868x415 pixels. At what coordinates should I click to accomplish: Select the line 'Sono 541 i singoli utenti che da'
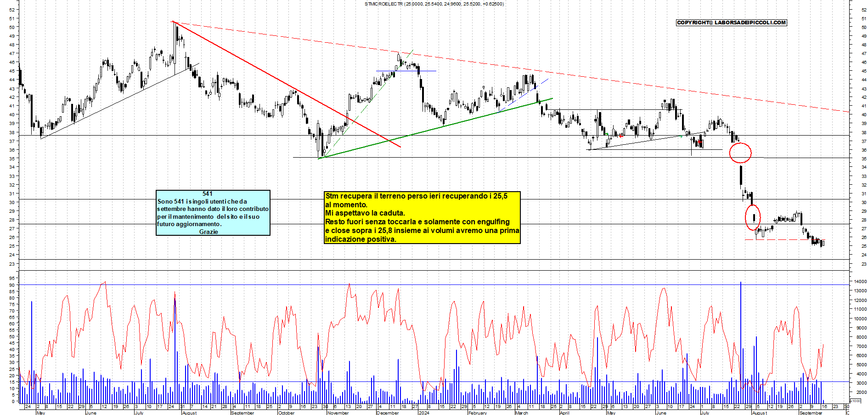click(202, 201)
